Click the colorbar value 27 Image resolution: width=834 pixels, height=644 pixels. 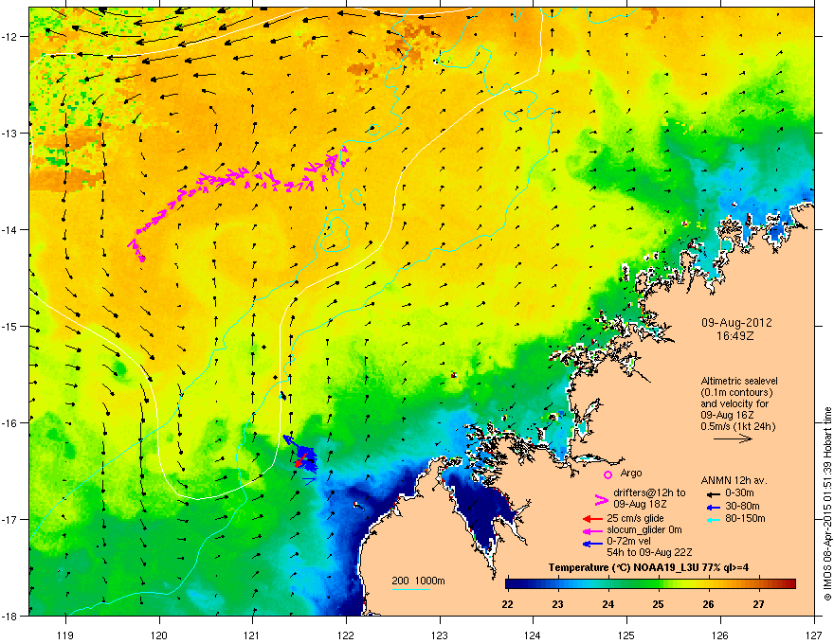[x=758, y=604]
